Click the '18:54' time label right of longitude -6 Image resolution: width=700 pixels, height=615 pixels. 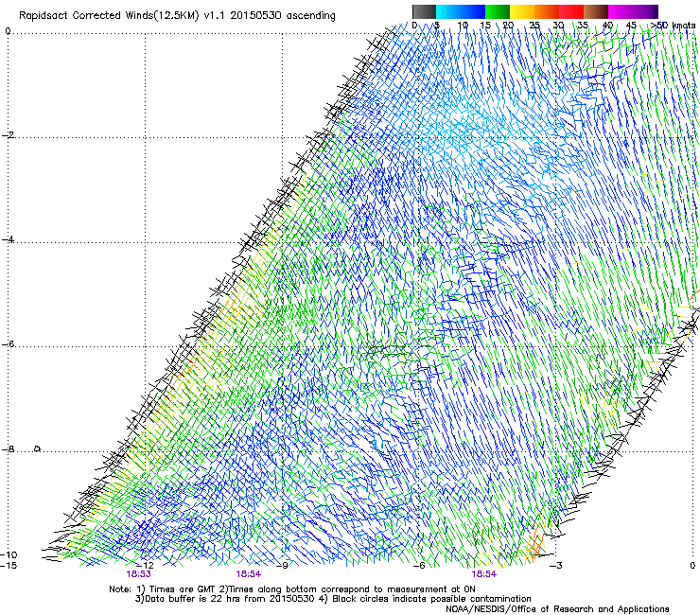[x=484, y=574]
